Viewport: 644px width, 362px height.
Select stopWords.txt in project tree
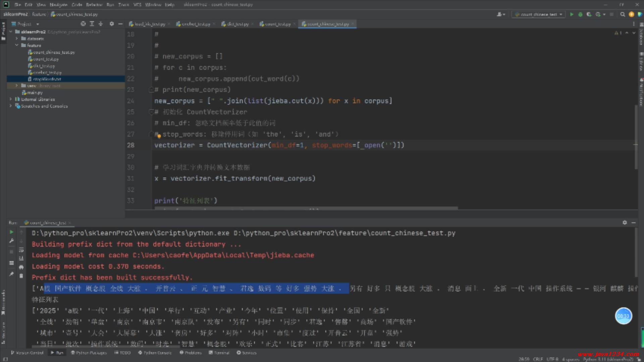47,79
